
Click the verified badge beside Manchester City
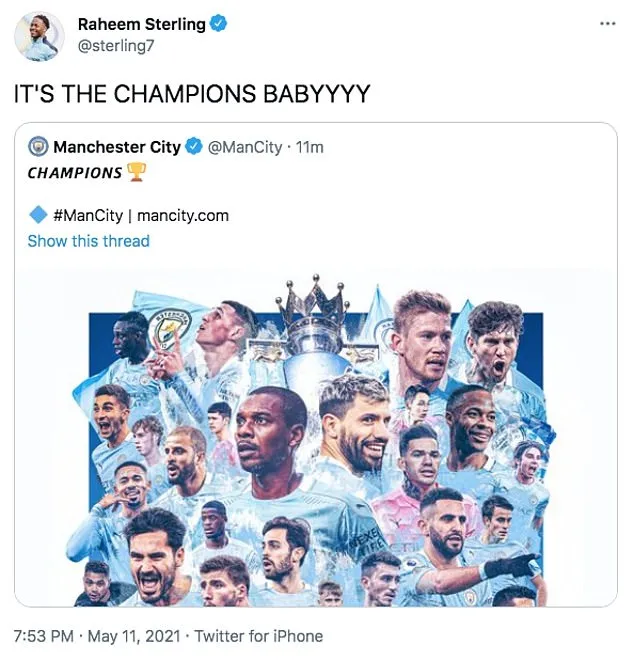click(x=193, y=147)
